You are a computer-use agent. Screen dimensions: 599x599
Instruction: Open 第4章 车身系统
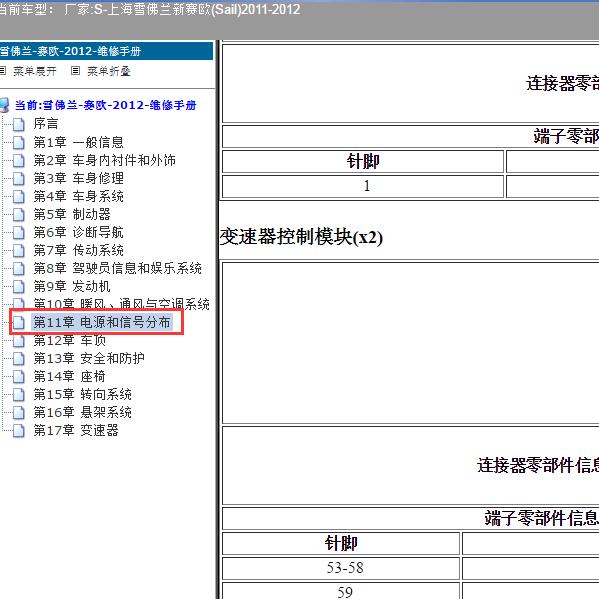tap(79, 196)
